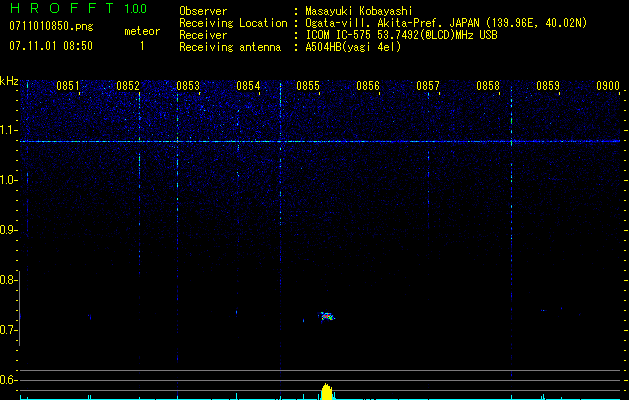This screenshot has width=629, height=400.
Task: Click the HROFFT 1.0.0 title text
Action: [79, 8]
